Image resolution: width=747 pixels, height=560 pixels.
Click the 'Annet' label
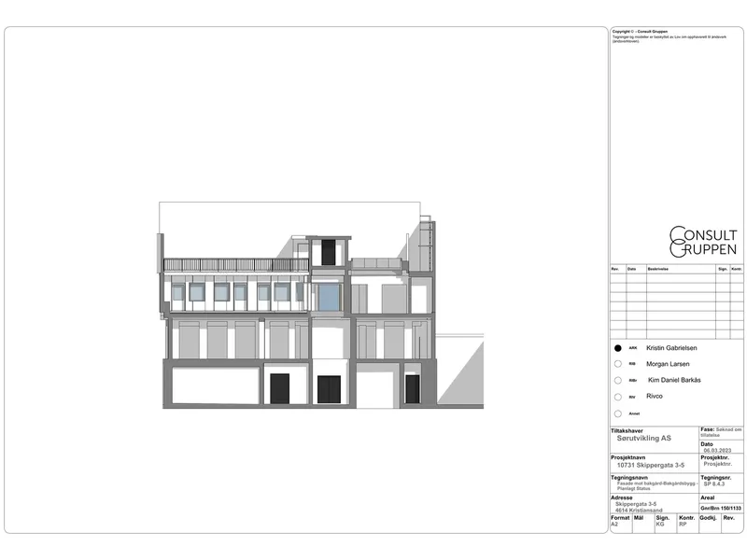click(x=634, y=413)
